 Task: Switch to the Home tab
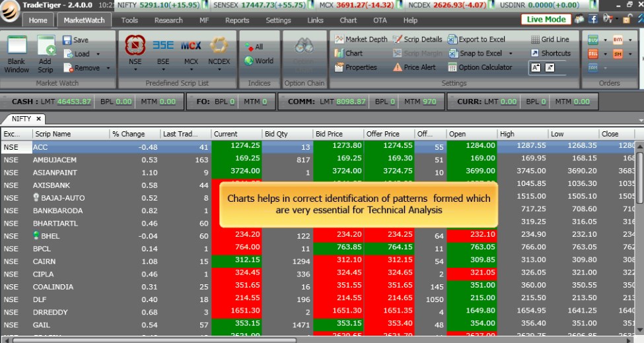tap(38, 20)
